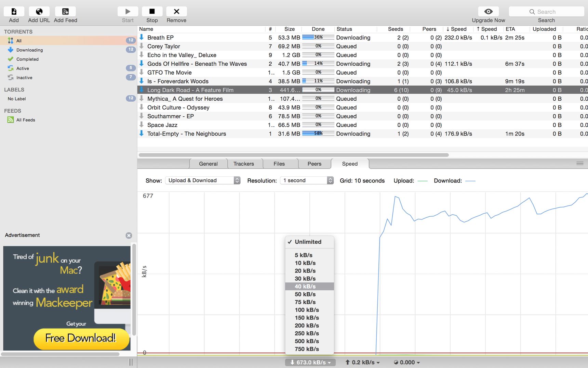Choose 250 kB/s speed limit
Screen dimensions: 588x368
tap(309, 333)
